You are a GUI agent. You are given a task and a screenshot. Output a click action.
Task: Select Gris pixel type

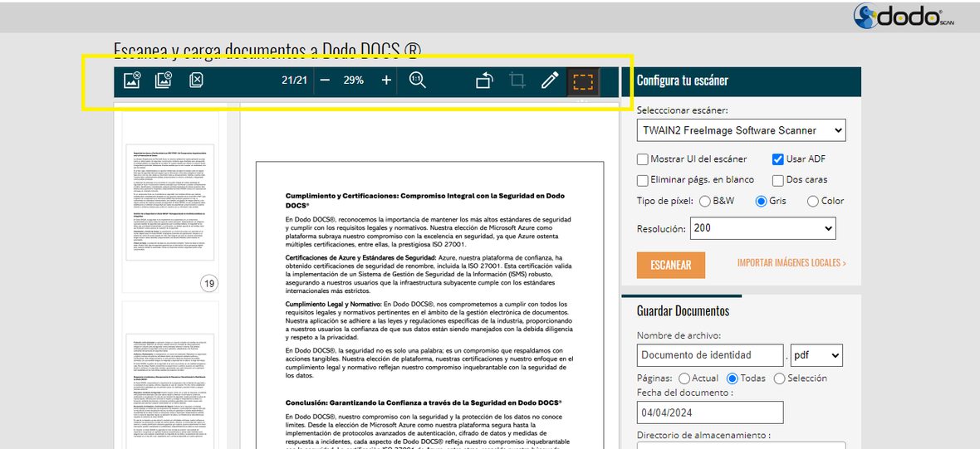(x=762, y=201)
